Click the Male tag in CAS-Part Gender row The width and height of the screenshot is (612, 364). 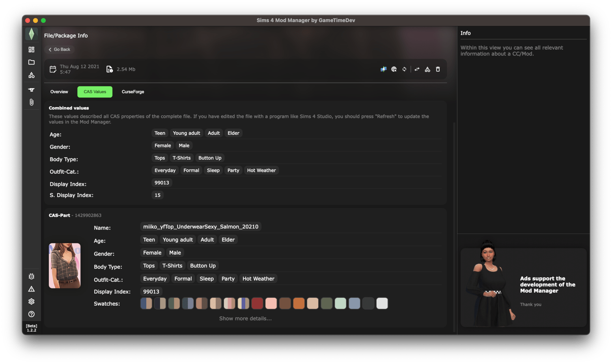175,253
